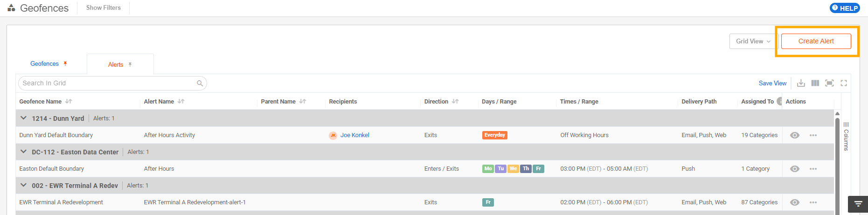
Task: Switch to the Geofences tab
Action: [x=45, y=63]
